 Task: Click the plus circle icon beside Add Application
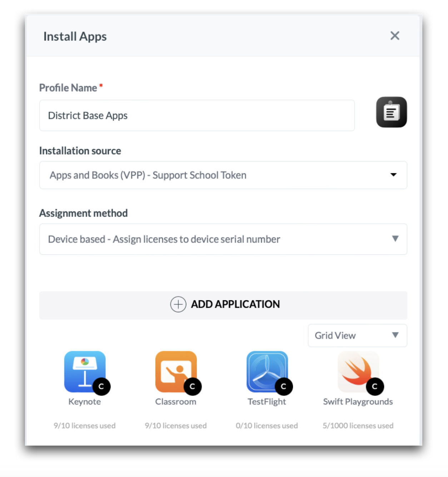point(178,304)
